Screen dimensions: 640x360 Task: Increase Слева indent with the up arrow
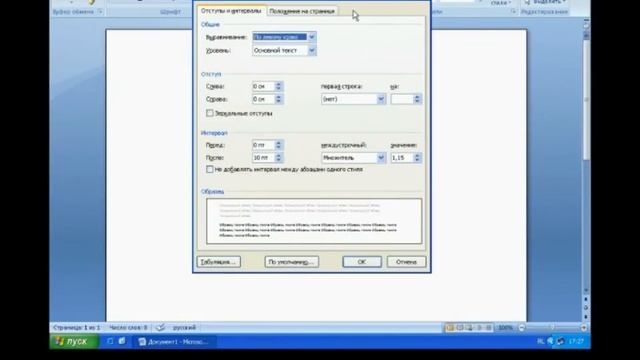278,84
